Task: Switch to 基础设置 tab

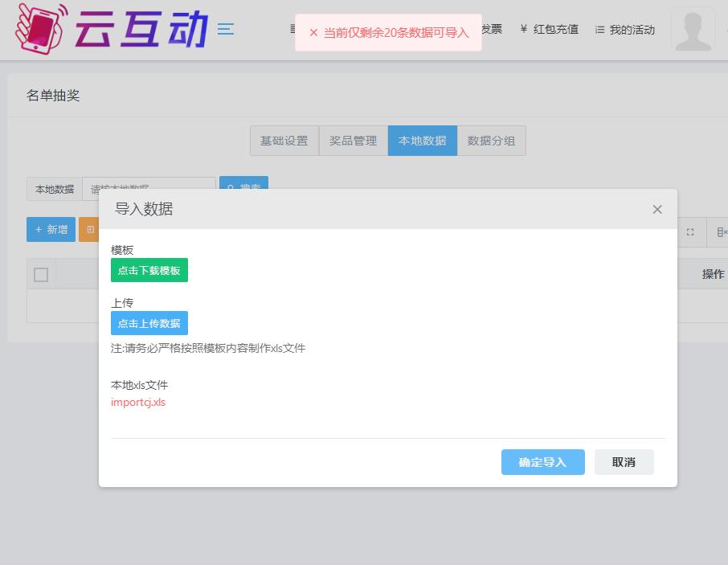Action: tap(284, 141)
